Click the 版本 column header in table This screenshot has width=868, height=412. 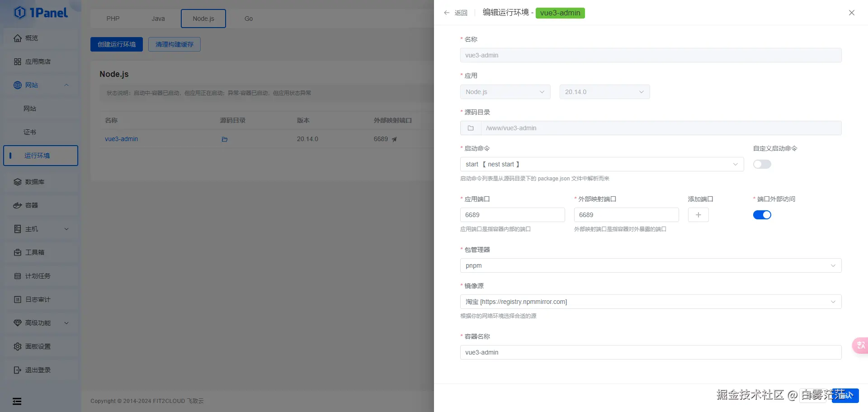[x=303, y=120]
